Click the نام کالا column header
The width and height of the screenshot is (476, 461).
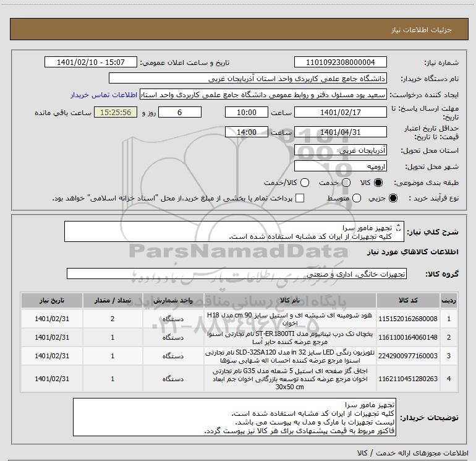[x=290, y=301]
